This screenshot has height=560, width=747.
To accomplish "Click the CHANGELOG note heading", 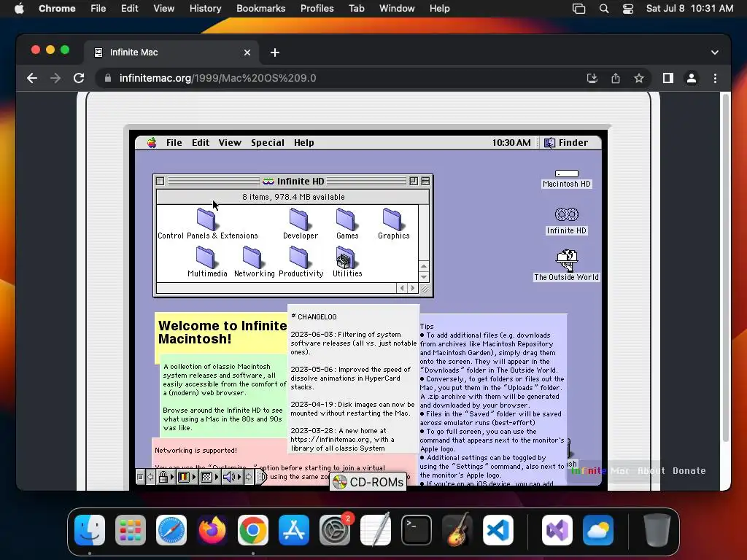I will [x=314, y=316].
